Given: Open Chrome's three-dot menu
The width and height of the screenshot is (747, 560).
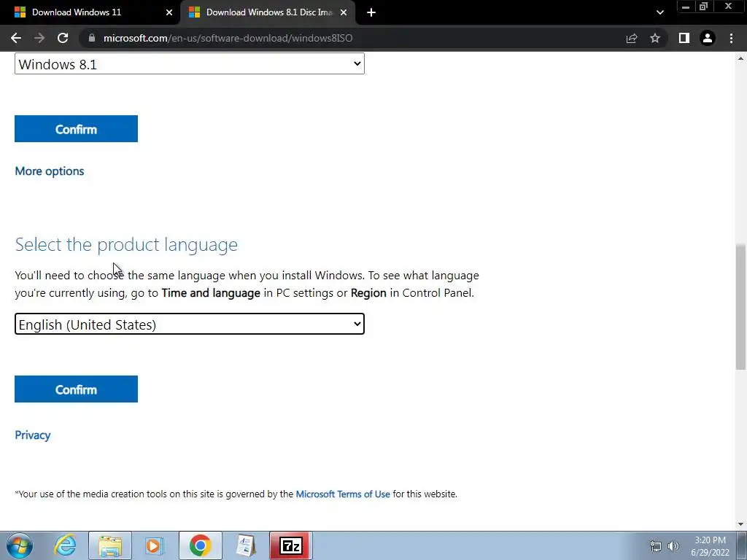Looking at the screenshot, I should [x=731, y=38].
